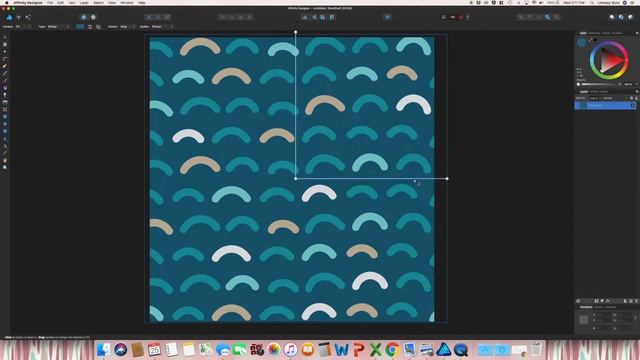Image resolution: width=640 pixels, height=360 pixels.
Task: Select the Pen tool
Action: 5,66
